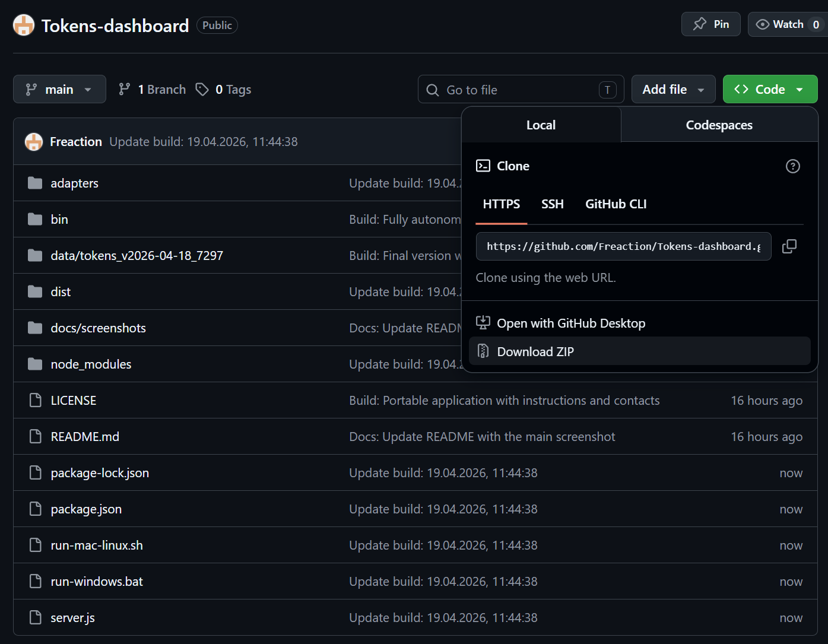Collapse the green Code dropdown
The image size is (828, 644).
pyautogui.click(x=770, y=89)
